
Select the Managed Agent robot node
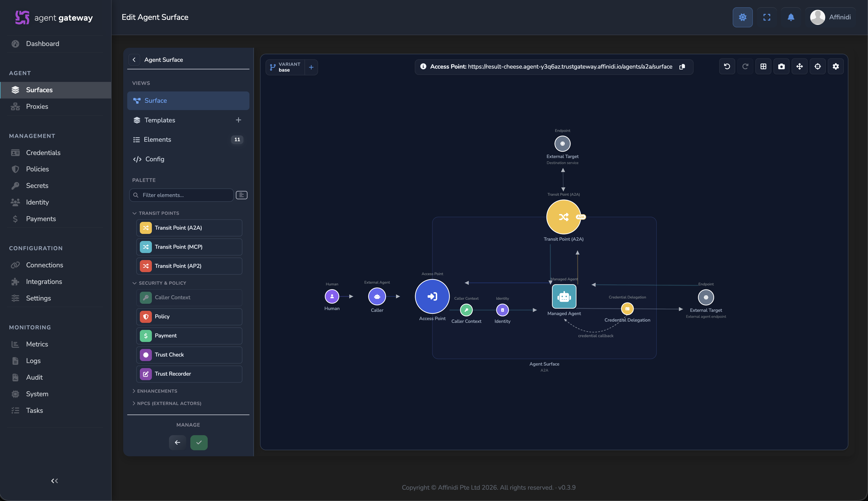click(564, 296)
